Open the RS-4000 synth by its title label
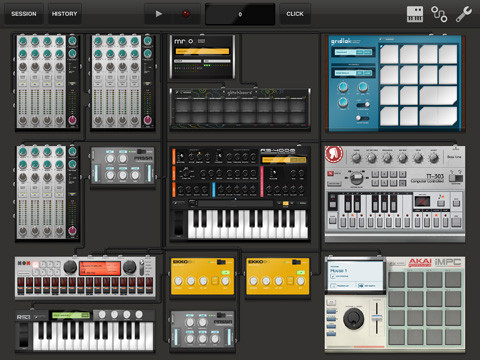Viewport: 480px width, 360px height. coord(277,151)
